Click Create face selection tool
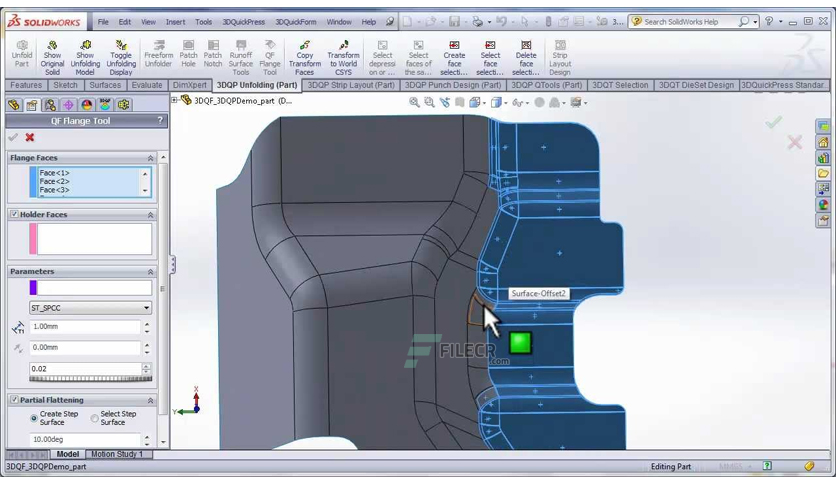Screen dimensions: 836x484 [x=454, y=58]
